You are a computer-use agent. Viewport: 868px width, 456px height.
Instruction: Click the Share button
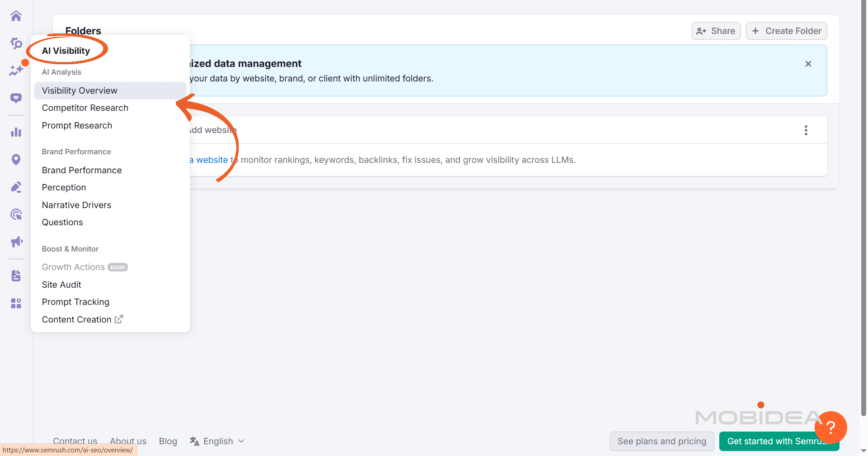[x=716, y=31]
